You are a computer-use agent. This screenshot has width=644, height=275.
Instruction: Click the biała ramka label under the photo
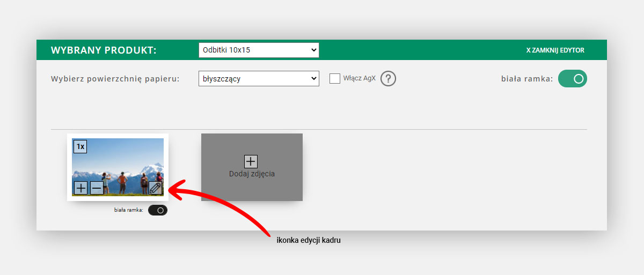coord(129,211)
